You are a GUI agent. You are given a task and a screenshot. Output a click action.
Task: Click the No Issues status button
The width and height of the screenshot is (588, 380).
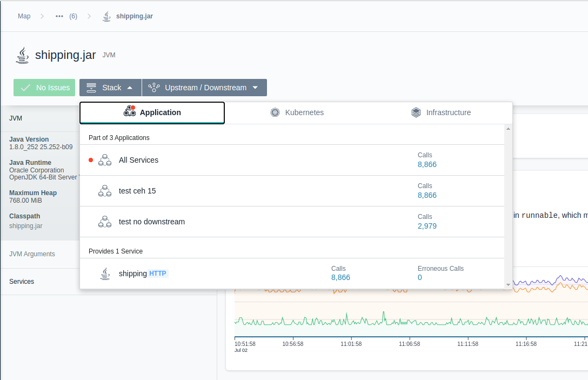[x=44, y=88]
